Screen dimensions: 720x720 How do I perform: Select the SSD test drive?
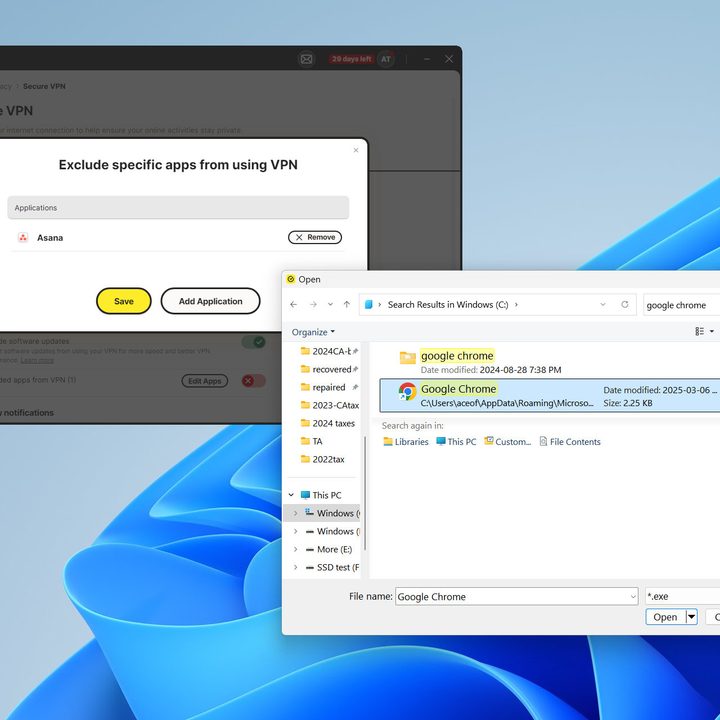click(x=333, y=568)
